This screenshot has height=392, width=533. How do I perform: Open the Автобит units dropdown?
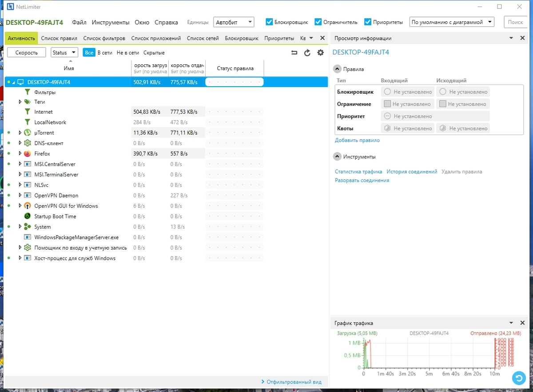(x=234, y=22)
